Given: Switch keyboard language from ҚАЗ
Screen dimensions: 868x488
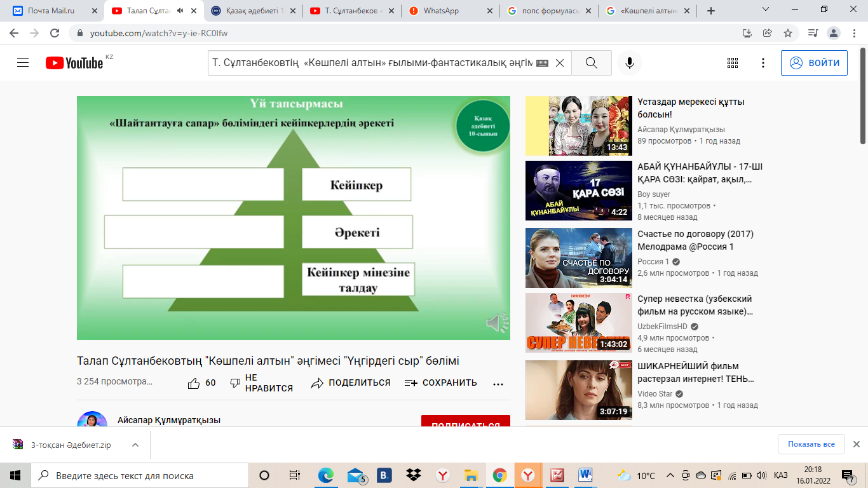Looking at the screenshot, I should [x=781, y=475].
